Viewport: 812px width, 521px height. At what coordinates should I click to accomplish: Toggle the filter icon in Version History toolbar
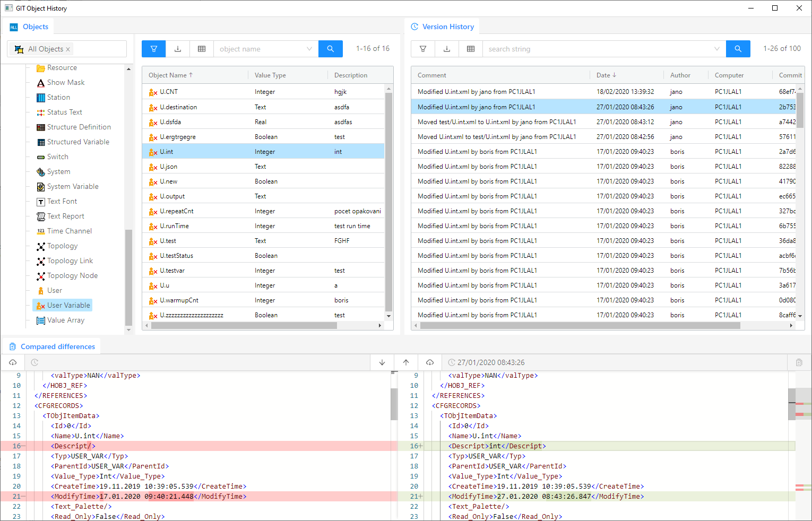click(x=423, y=49)
